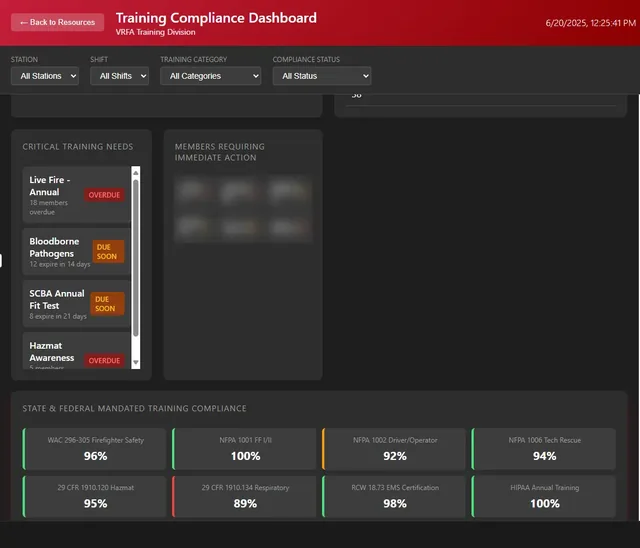
Task: Open the 29 CFR 1910.120 Hazmat 95% card
Action: (x=95, y=497)
